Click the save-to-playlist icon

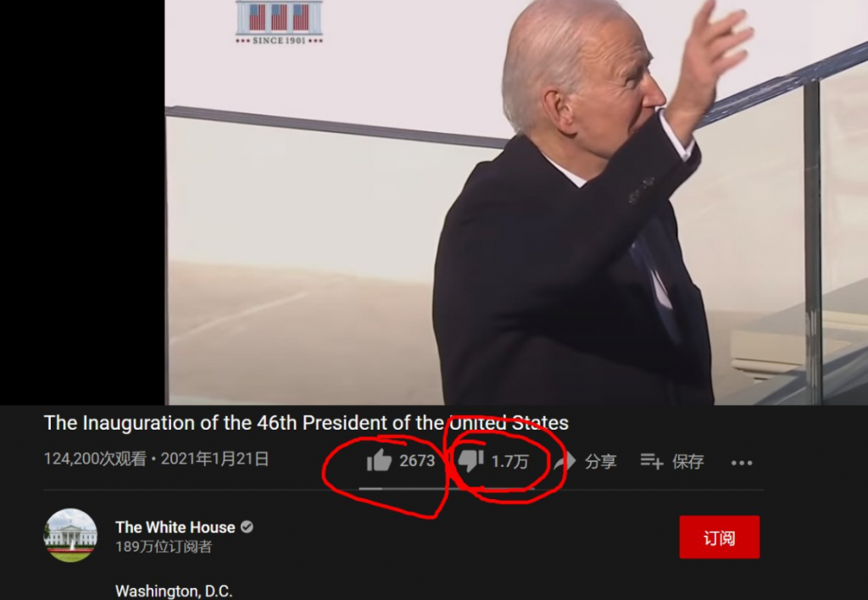[x=652, y=461]
